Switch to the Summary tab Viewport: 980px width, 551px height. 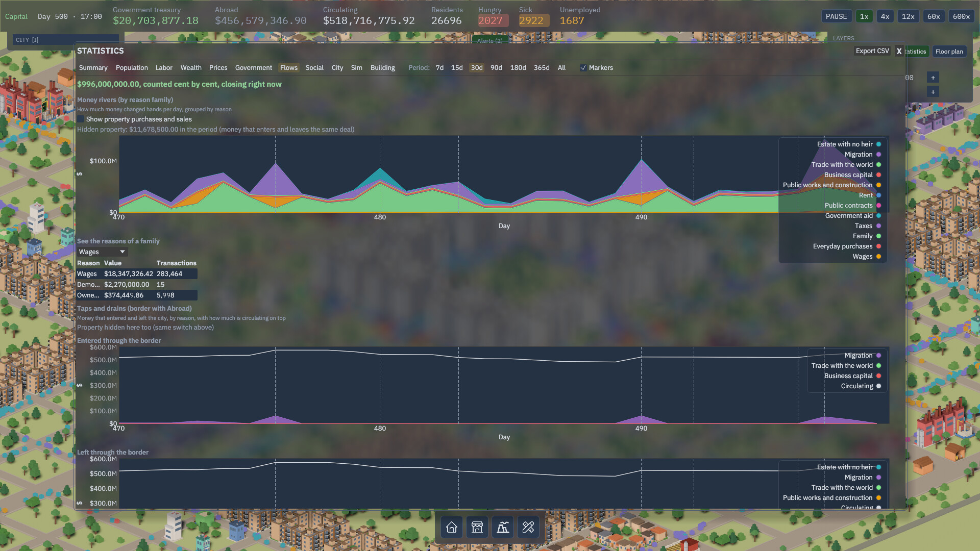point(93,68)
